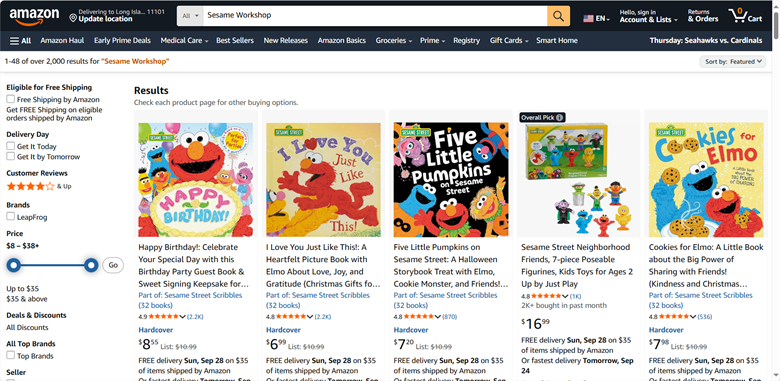Click the right price slider handle

point(91,265)
